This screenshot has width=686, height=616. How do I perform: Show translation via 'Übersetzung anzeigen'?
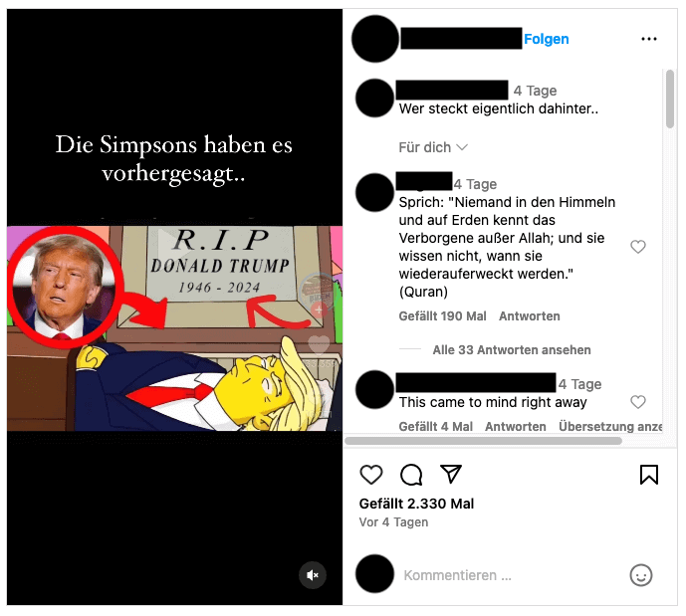click(610, 426)
